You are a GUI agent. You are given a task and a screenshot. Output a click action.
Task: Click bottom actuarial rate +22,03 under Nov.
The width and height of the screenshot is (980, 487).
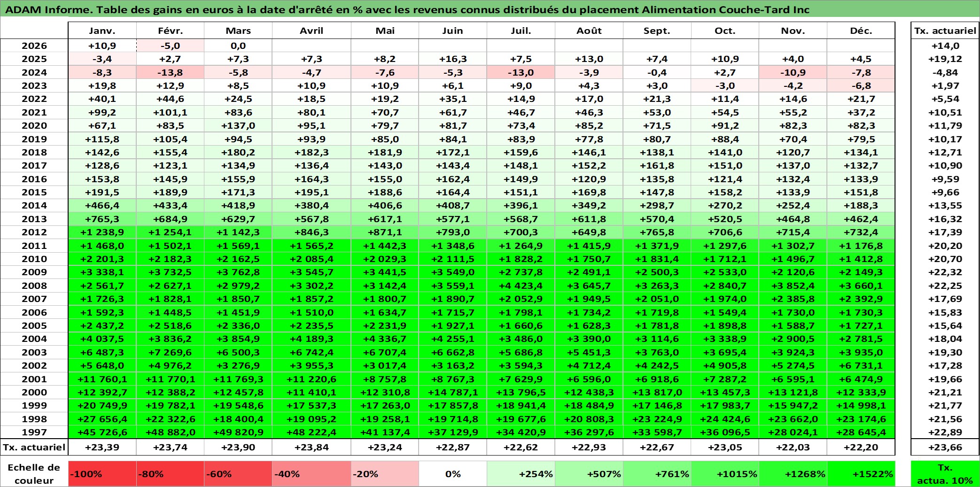point(793,447)
